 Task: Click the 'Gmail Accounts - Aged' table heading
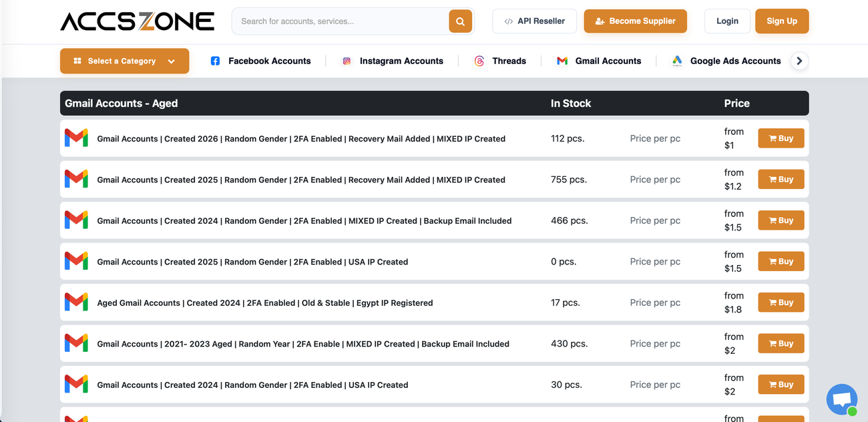[122, 103]
